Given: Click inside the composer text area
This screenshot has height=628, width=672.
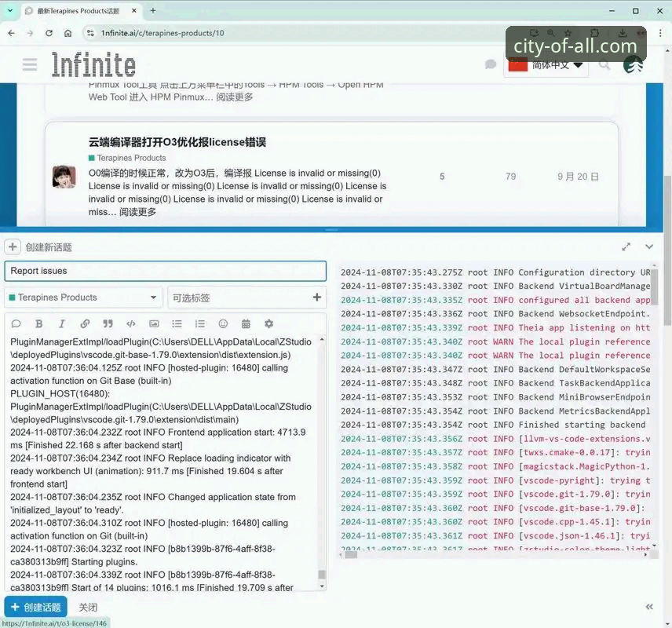Looking at the screenshot, I should [x=161, y=463].
